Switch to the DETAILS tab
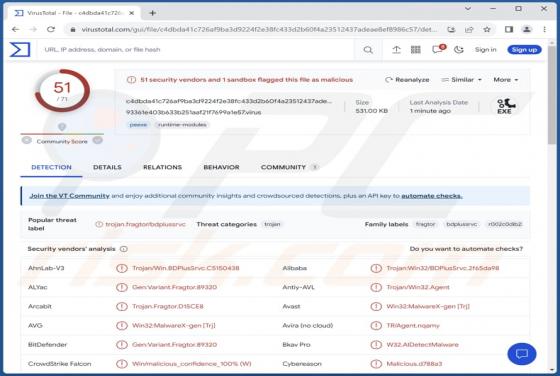 (x=107, y=167)
